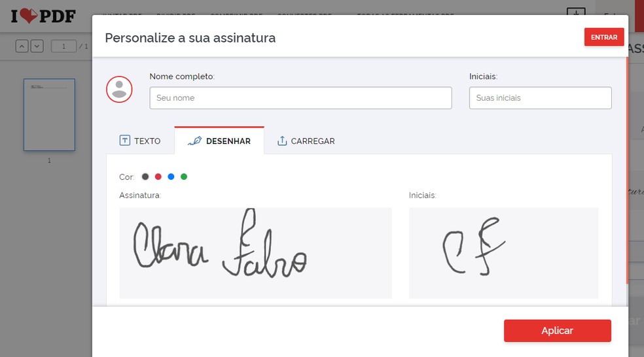This screenshot has width=644, height=357.
Task: Go to previous page arrow
Action: (x=22, y=46)
